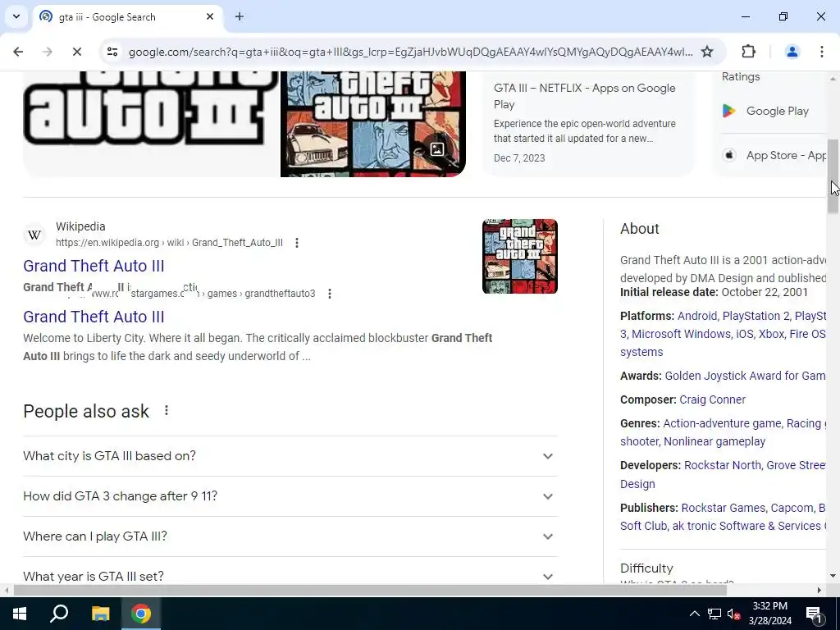
Task: Expand 'How did GTA 3 change after 9 11?'
Action: tap(290, 496)
